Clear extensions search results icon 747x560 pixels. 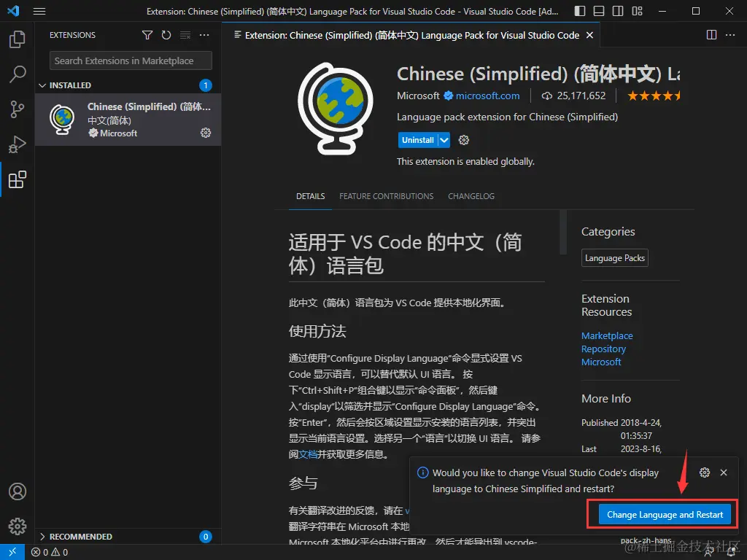[x=185, y=35]
